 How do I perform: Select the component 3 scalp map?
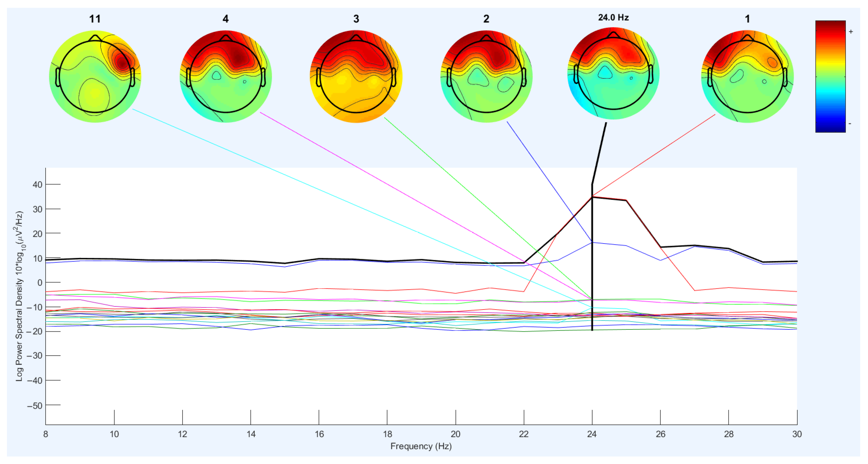point(356,77)
